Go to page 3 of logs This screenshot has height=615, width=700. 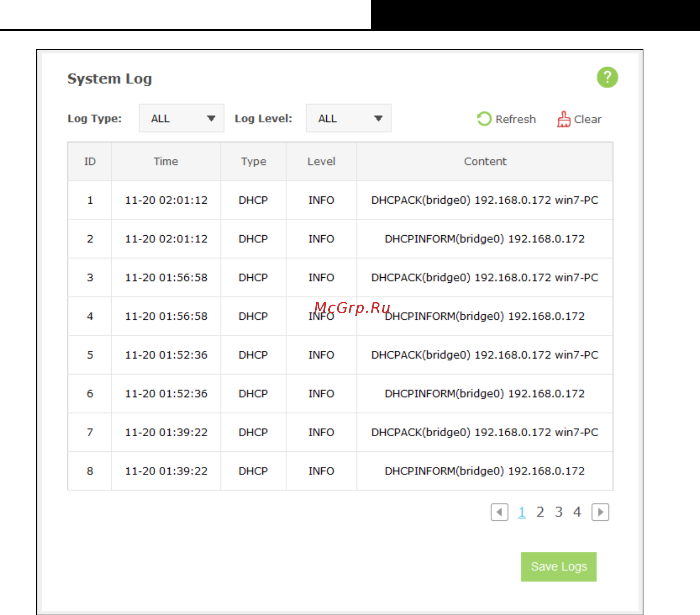[559, 512]
